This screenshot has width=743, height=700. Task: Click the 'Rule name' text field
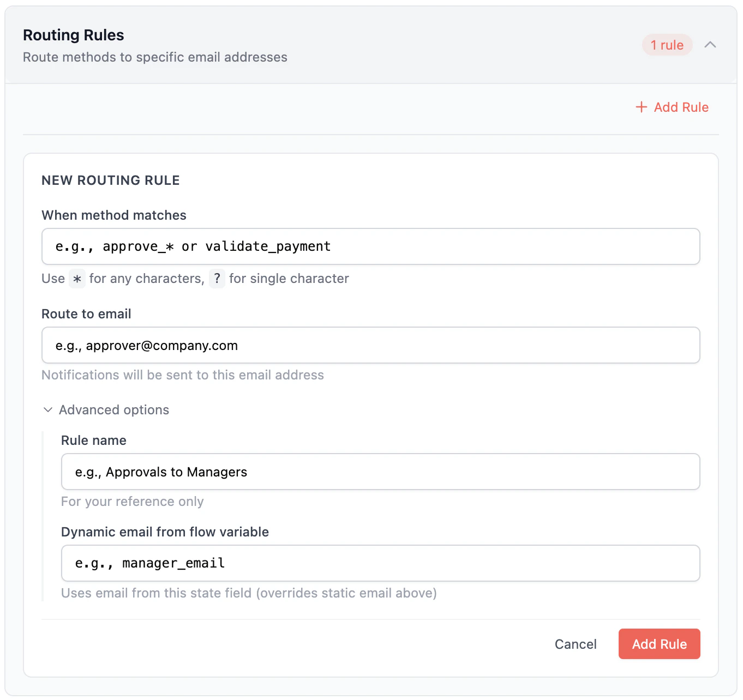pyautogui.click(x=380, y=472)
